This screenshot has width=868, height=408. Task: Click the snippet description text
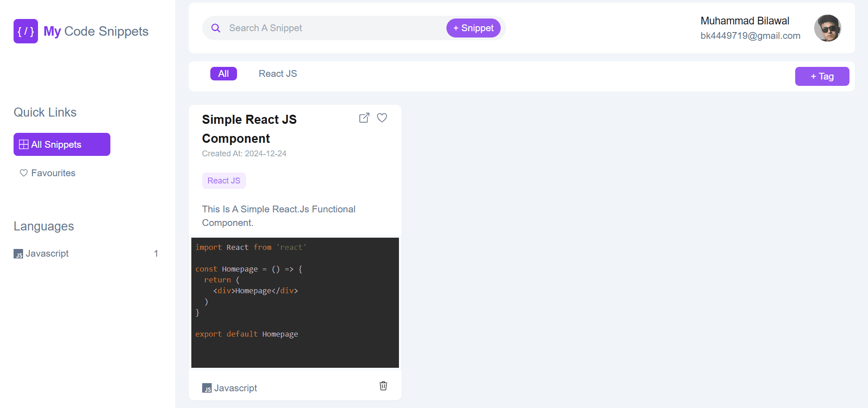[x=279, y=216]
